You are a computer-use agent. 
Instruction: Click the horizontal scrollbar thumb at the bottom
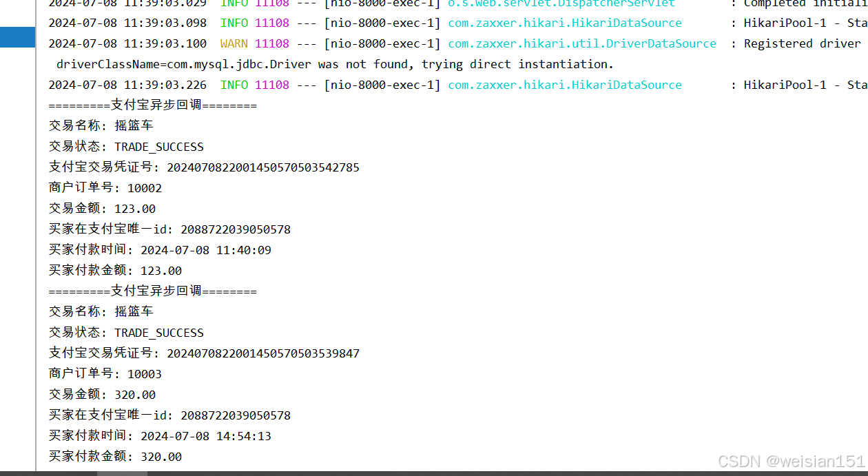point(122,473)
